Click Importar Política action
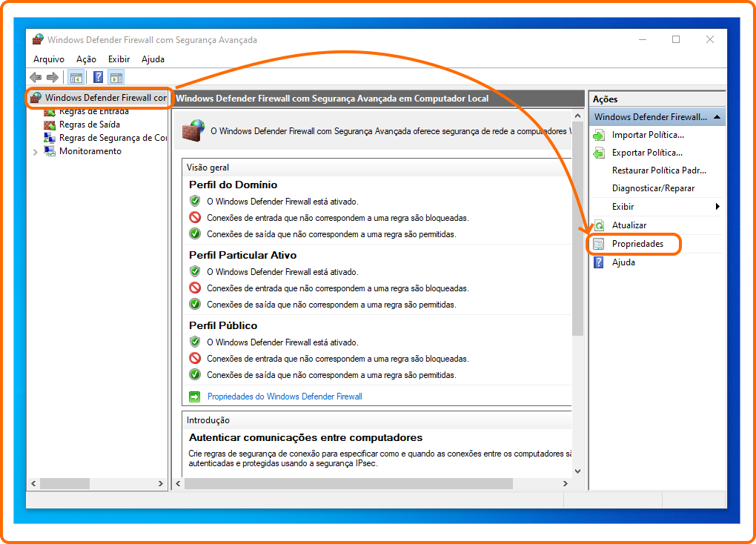 tap(648, 135)
